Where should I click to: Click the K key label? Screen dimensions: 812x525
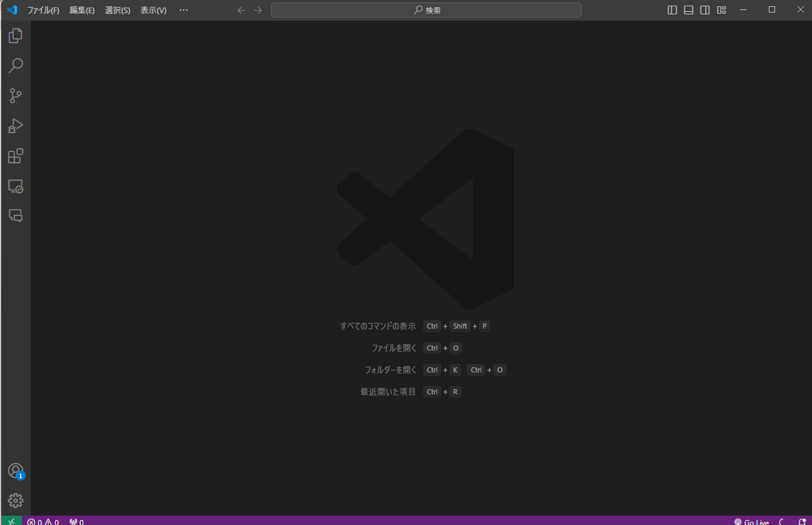pyautogui.click(x=455, y=370)
